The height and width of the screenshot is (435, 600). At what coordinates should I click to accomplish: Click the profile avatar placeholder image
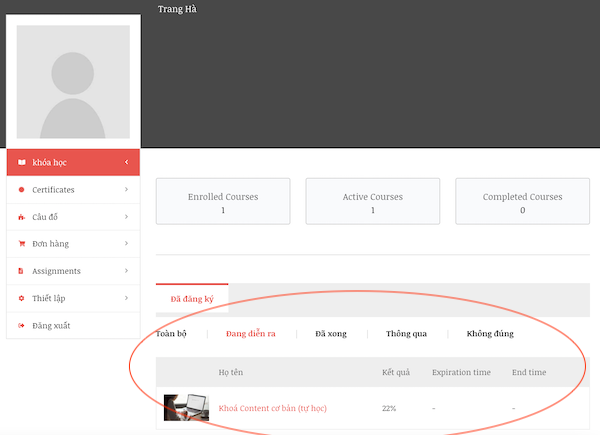click(73, 82)
